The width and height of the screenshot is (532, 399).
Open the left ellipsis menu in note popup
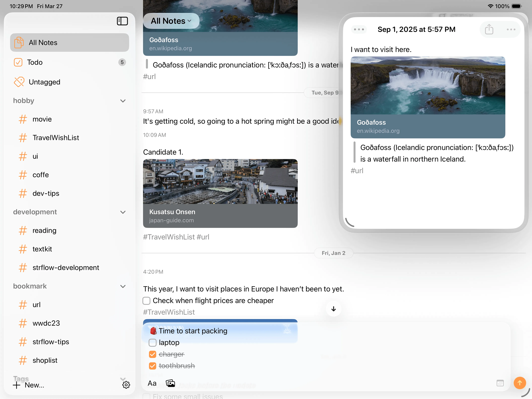pos(359,29)
